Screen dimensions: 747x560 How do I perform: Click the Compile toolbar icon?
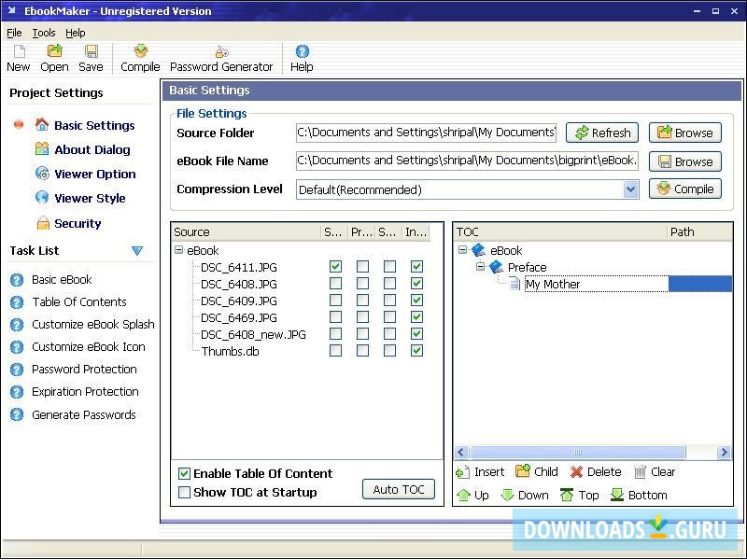click(x=140, y=59)
